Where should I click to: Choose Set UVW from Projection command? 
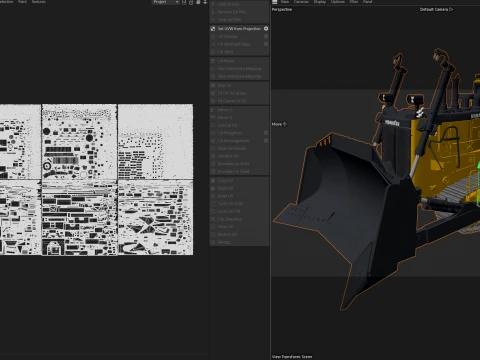(x=239, y=29)
